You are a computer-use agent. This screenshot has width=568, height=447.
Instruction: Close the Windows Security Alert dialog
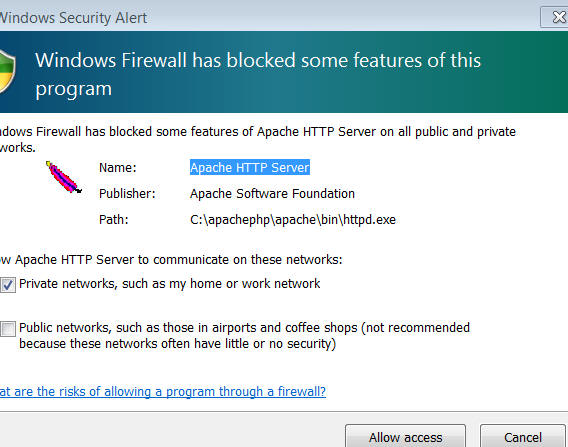coord(555,17)
